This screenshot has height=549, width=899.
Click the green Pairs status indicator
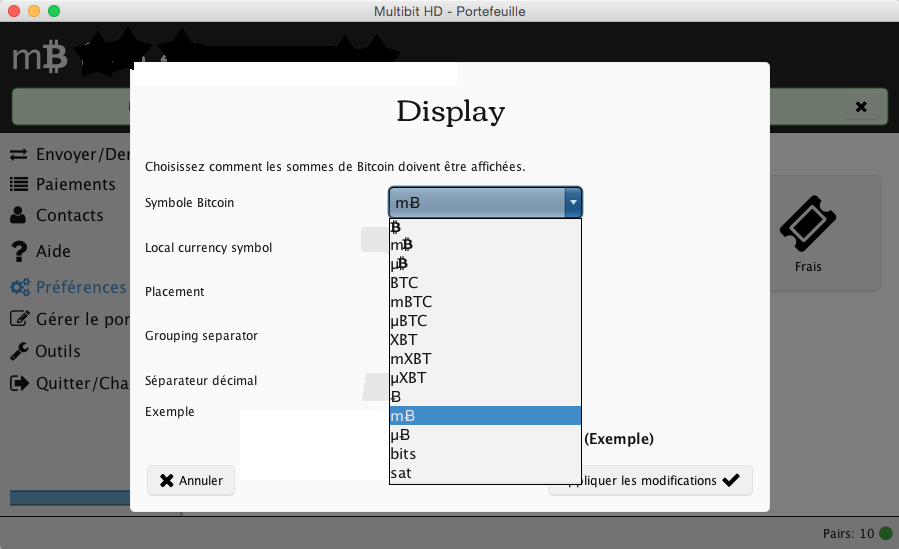click(x=886, y=534)
